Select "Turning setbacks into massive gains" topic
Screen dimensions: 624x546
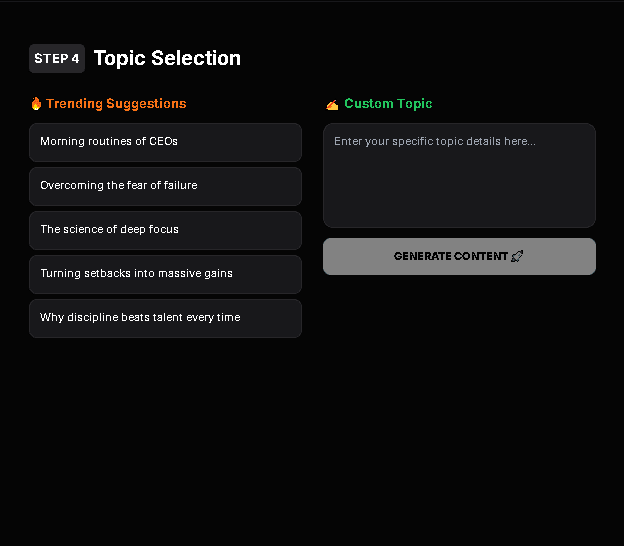pyautogui.click(x=165, y=274)
